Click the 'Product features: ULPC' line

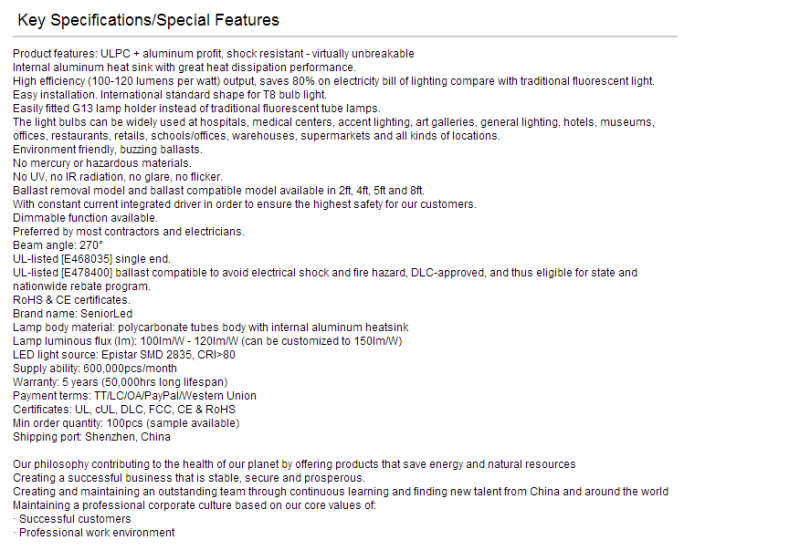[213, 54]
